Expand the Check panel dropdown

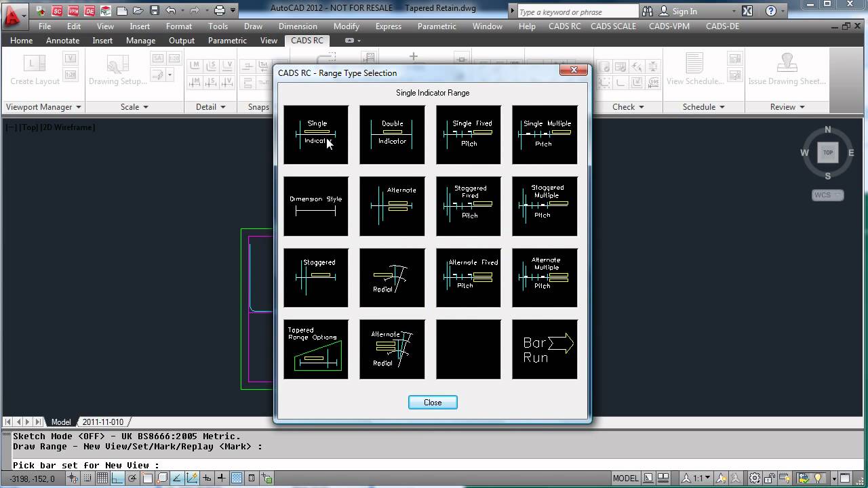(628, 107)
